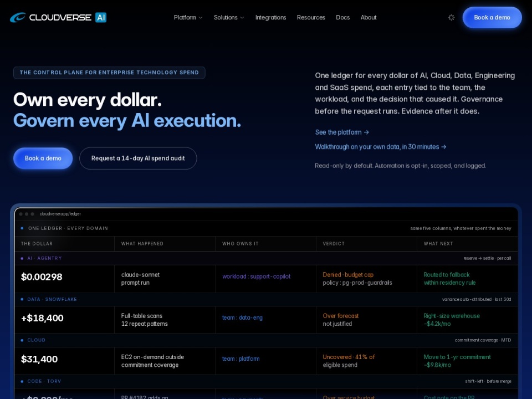Click the CloudVerse AI logo
The image size is (532, 399).
pyautogui.click(x=58, y=17)
